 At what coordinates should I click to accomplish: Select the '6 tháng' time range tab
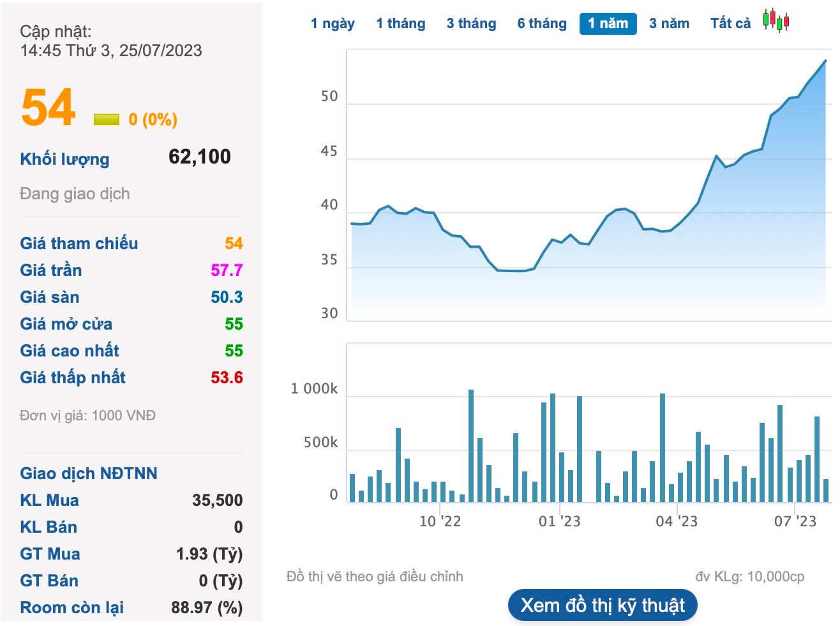tap(542, 24)
